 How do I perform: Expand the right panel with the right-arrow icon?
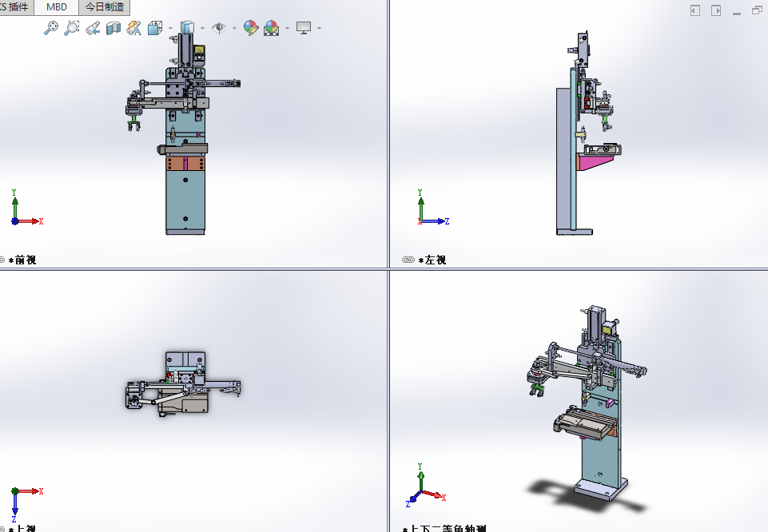point(716,10)
